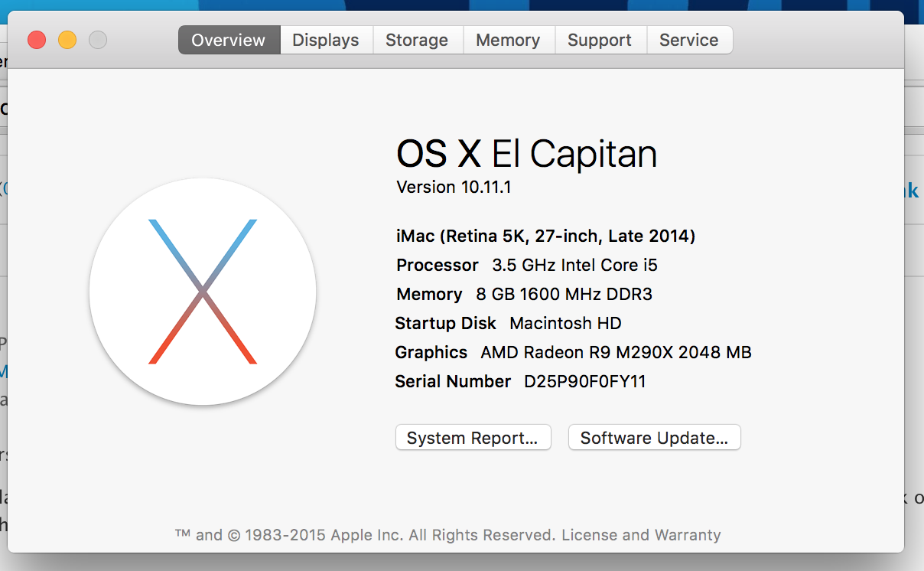Click the Macintosh HD startup disk text
This screenshot has height=571, width=924.
(x=565, y=323)
